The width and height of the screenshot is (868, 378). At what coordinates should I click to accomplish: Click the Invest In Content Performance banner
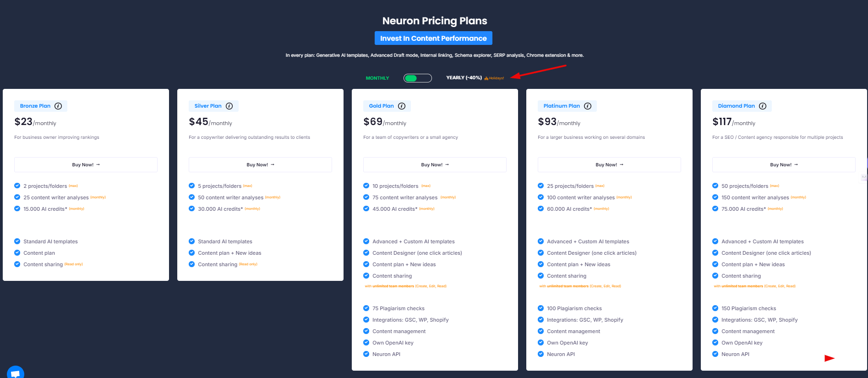click(x=433, y=38)
